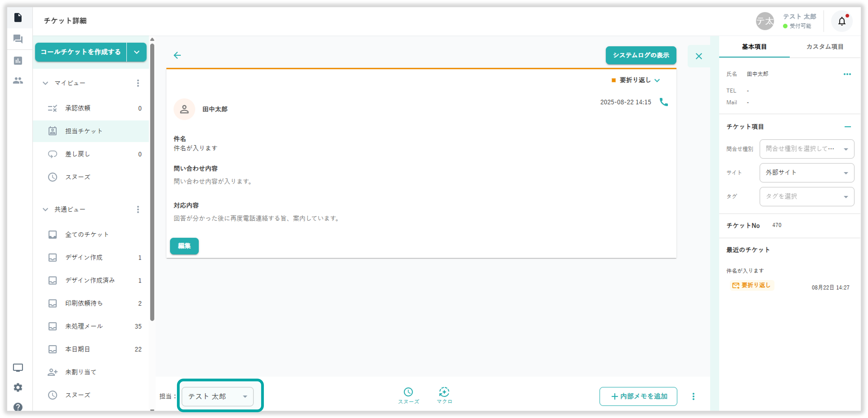This screenshot has width=868, height=418.
Task: Open the chat icon in left rail
Action: (18, 39)
